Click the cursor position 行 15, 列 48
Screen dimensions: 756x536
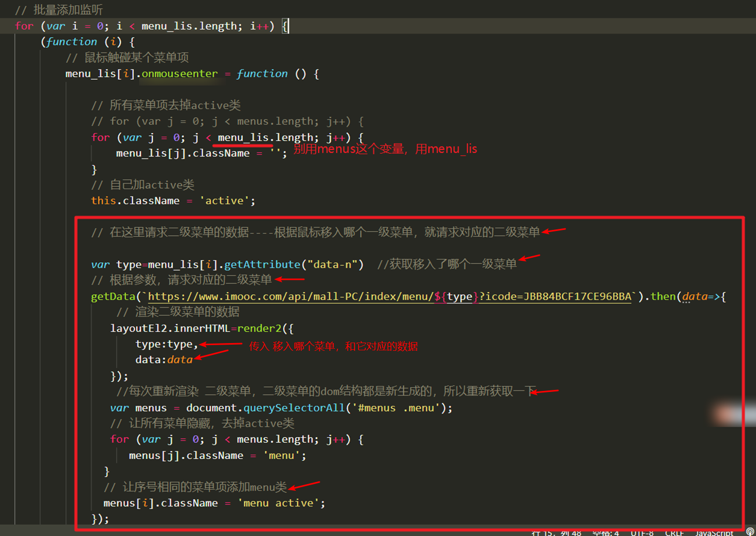[556, 532]
